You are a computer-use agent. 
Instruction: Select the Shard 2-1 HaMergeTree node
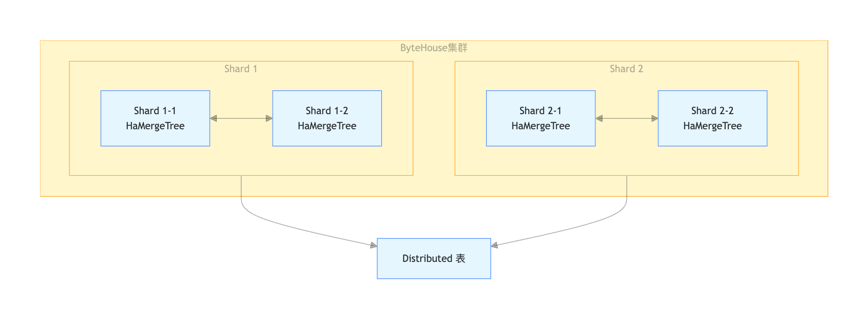(x=541, y=118)
